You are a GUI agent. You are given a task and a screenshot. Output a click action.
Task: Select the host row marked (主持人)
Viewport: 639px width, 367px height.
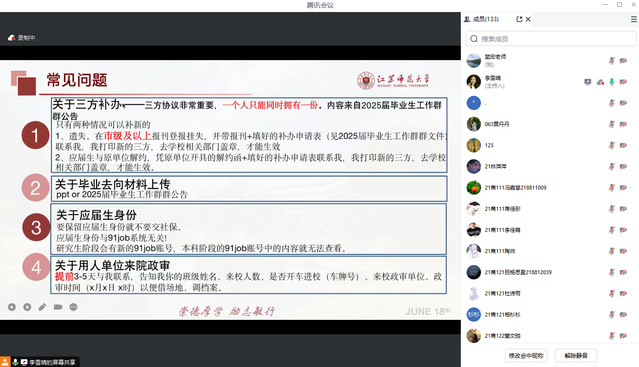click(550, 82)
